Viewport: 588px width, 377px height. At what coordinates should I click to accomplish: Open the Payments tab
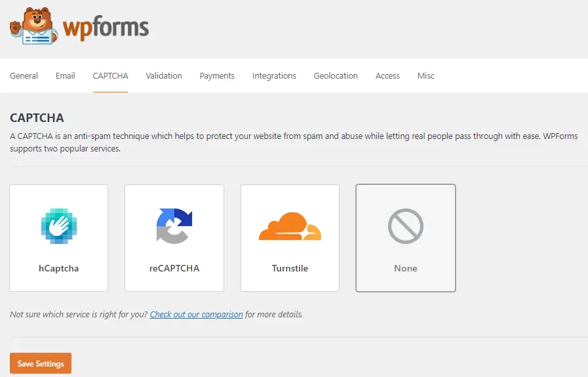tap(217, 76)
